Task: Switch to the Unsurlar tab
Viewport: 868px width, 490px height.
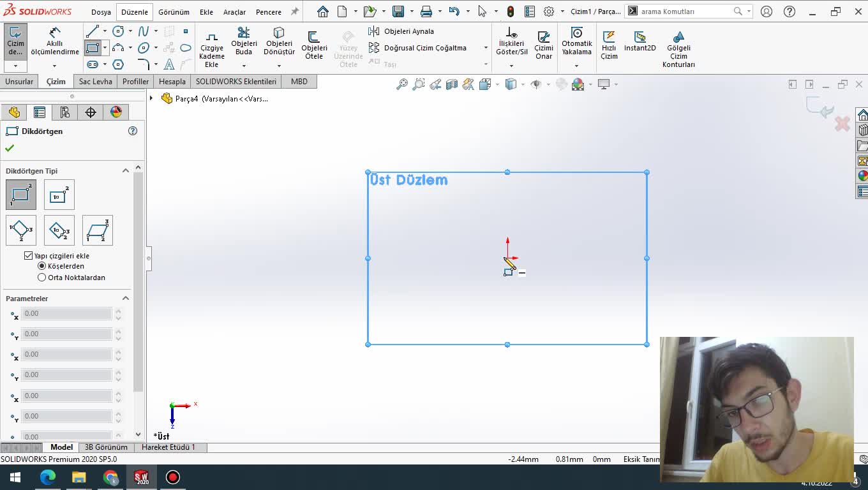Action: point(19,82)
